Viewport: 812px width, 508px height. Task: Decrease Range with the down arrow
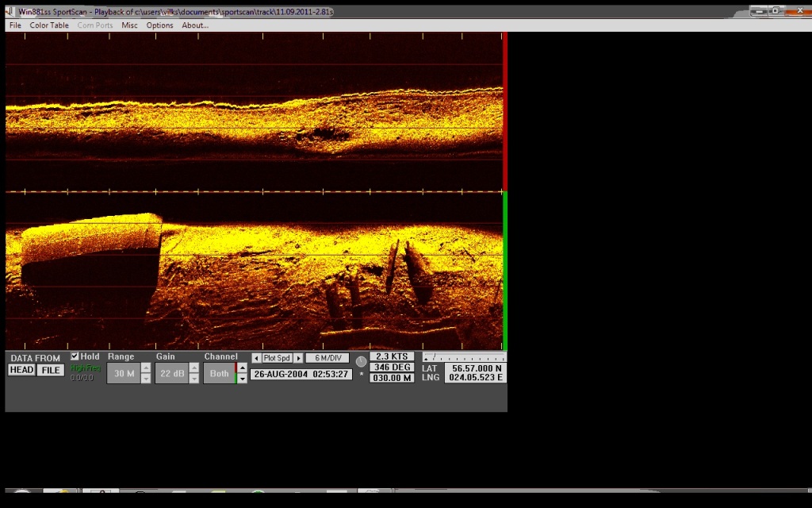click(146, 379)
